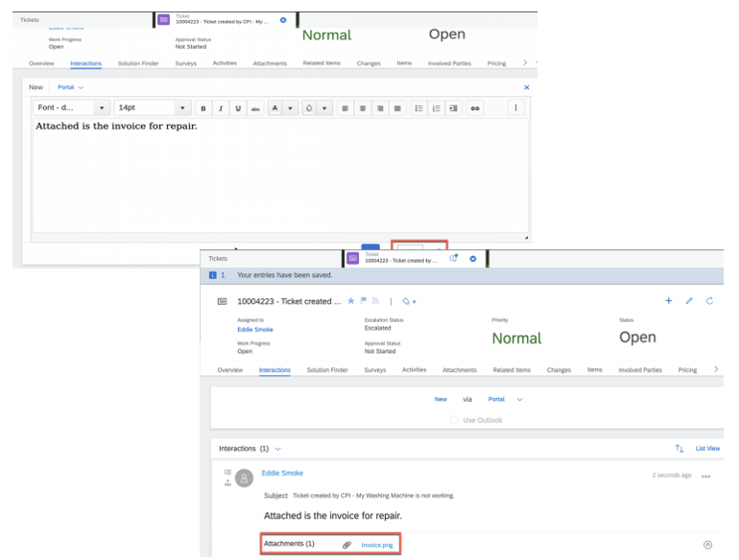Toggle italic formatting in editor toolbar
The width and height of the screenshot is (739, 560).
coord(221,108)
